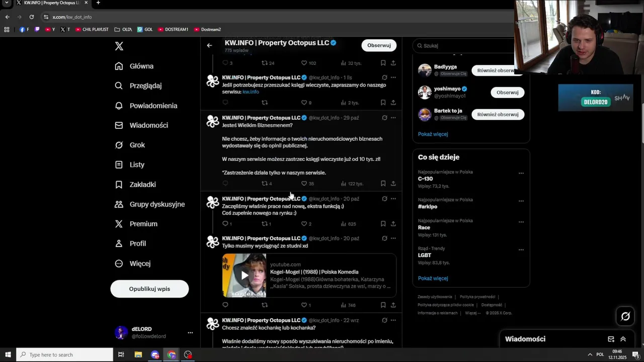
Task: Open Grupy dyskusyjne communities
Action: coord(150,204)
